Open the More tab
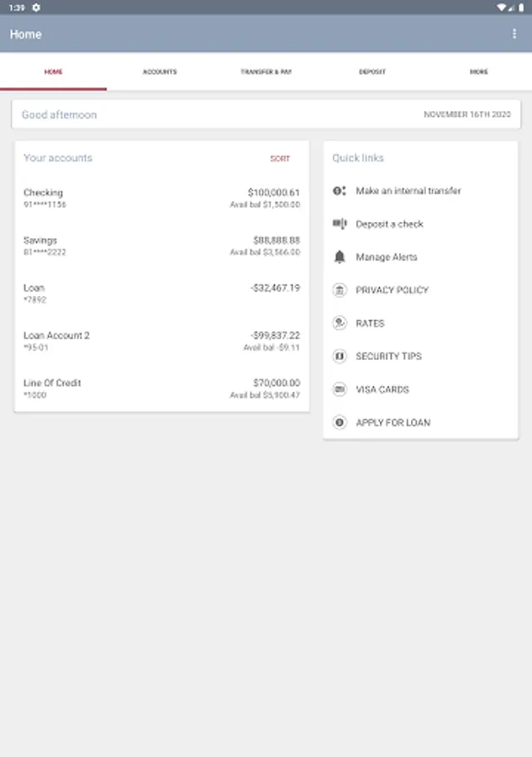Screen dimensions: 532x757 (x=478, y=71)
